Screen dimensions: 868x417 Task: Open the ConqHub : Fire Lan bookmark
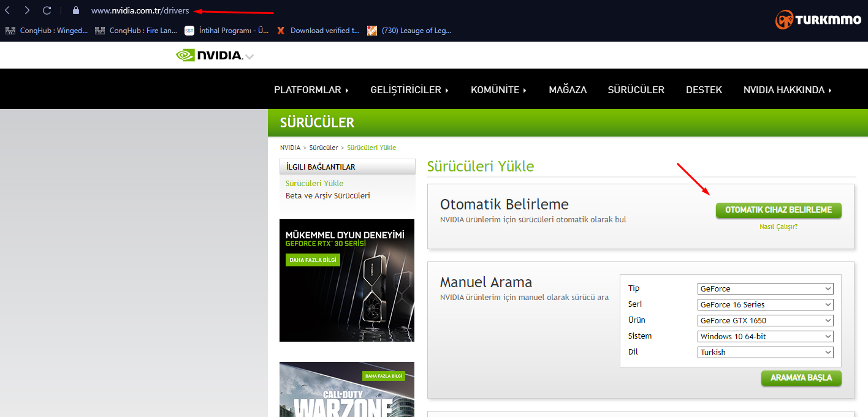click(x=136, y=31)
